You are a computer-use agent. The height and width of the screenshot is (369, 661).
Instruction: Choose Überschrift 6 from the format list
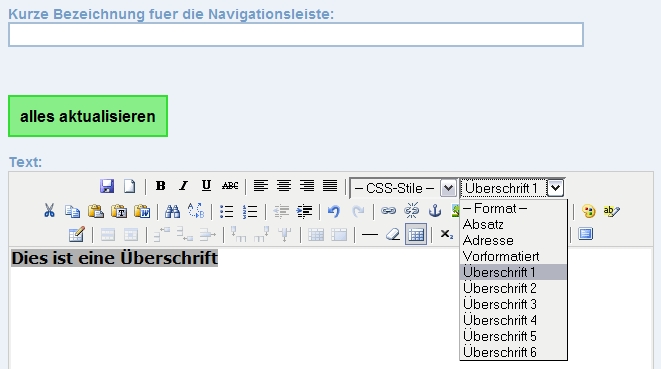[513, 352]
